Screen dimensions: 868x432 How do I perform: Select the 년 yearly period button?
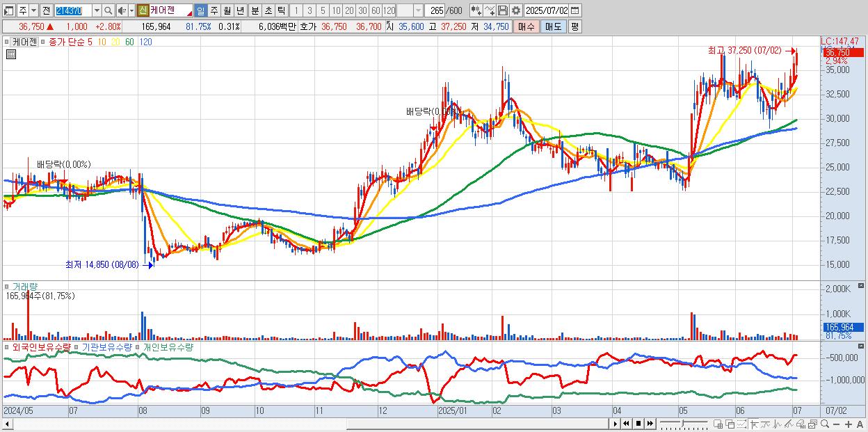coord(240,10)
